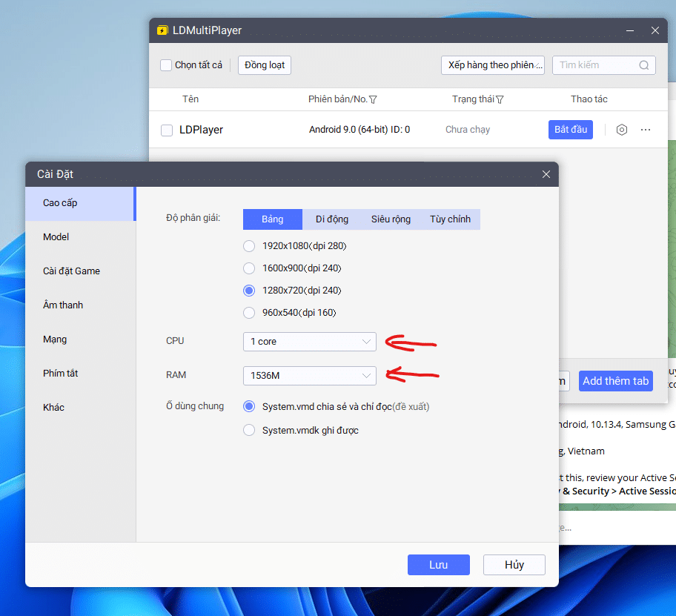Open more options for LDPlayer row
Image resolution: width=676 pixels, height=616 pixels.
[646, 130]
